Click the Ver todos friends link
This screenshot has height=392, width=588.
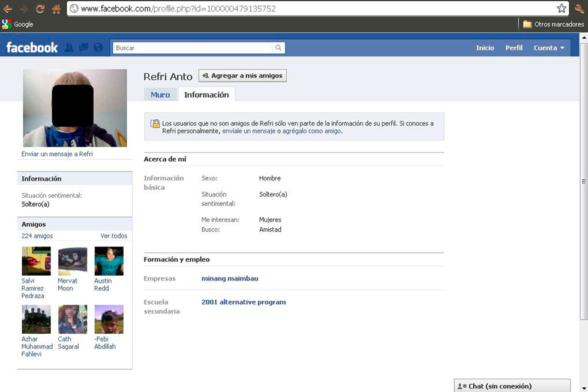[113, 236]
